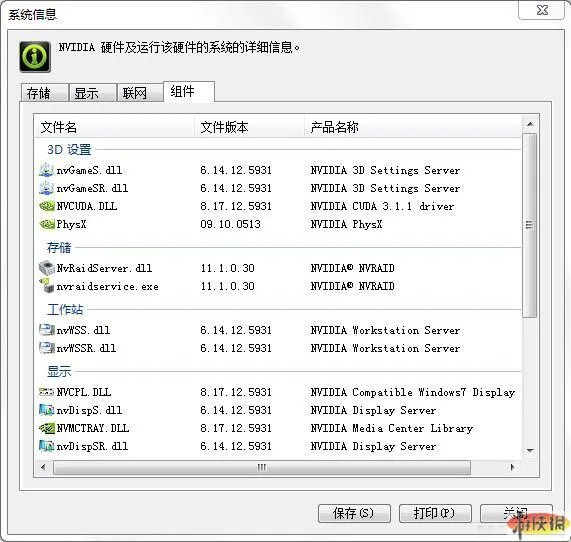Viewport: 571px width, 542px height.
Task: Click the 打印(P) button
Action: click(435, 513)
